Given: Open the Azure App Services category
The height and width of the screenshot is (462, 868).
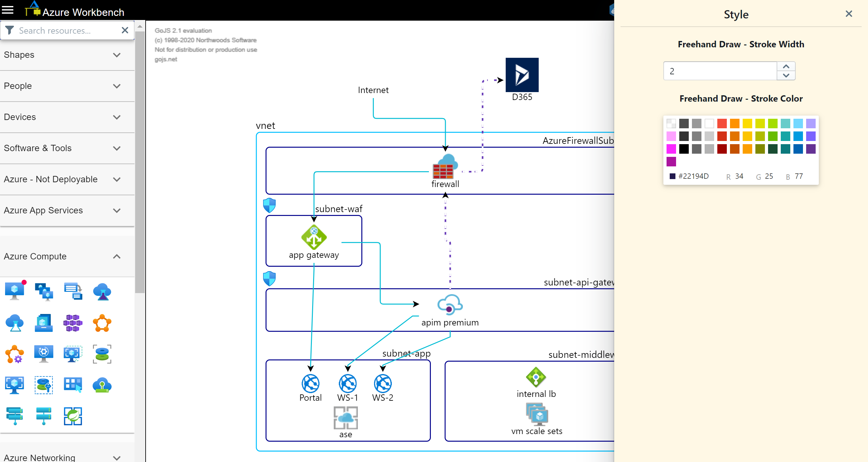Looking at the screenshot, I should point(116,211).
